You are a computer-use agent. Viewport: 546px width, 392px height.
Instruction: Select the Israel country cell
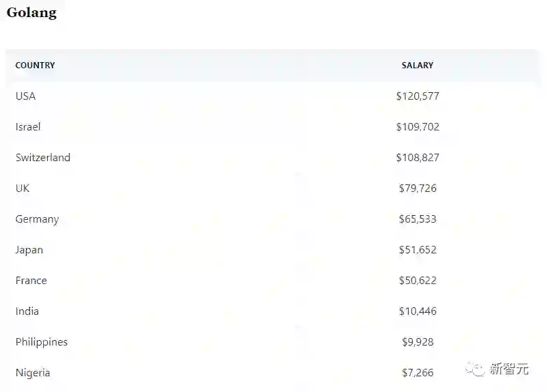click(28, 127)
